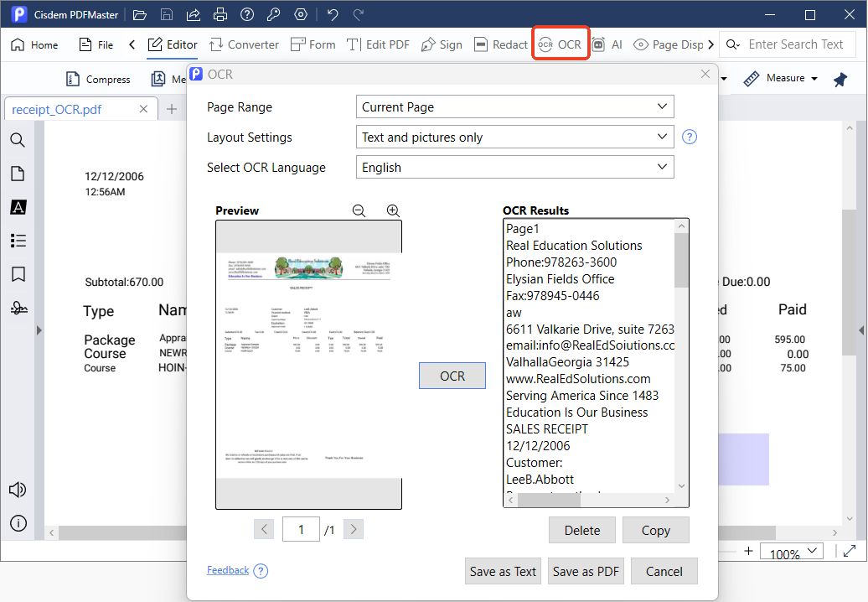Open the bookmarks sidebar panel
868x602 pixels.
tap(18, 274)
